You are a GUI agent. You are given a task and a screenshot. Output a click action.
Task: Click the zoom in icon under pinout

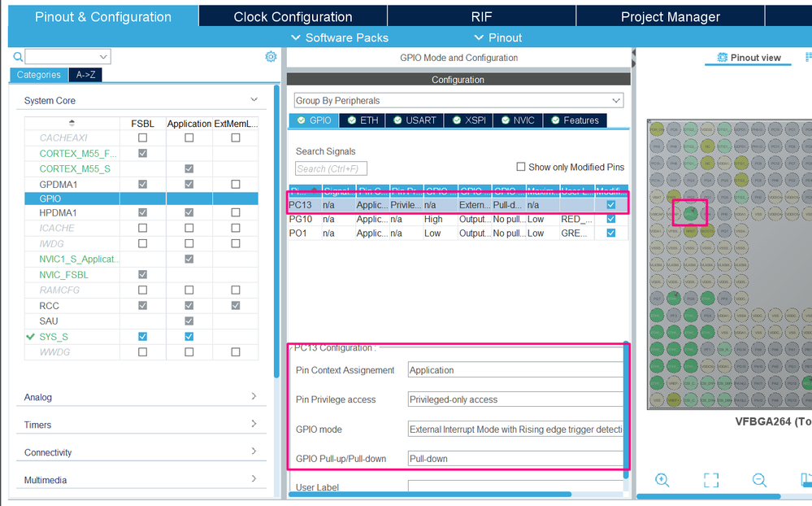coord(662,479)
